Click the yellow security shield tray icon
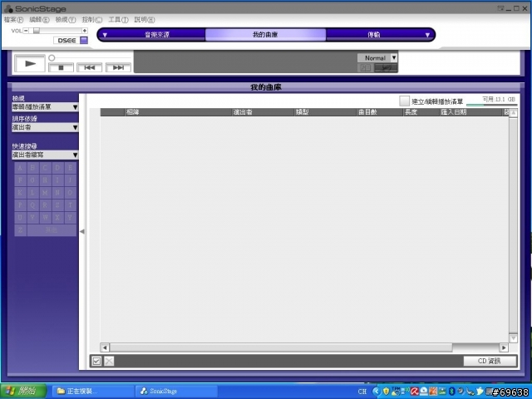The height and width of the screenshot is (399, 532). coord(386,392)
